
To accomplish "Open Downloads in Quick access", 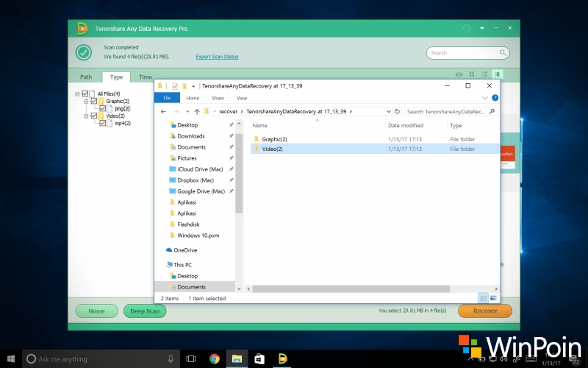I will 191,136.
